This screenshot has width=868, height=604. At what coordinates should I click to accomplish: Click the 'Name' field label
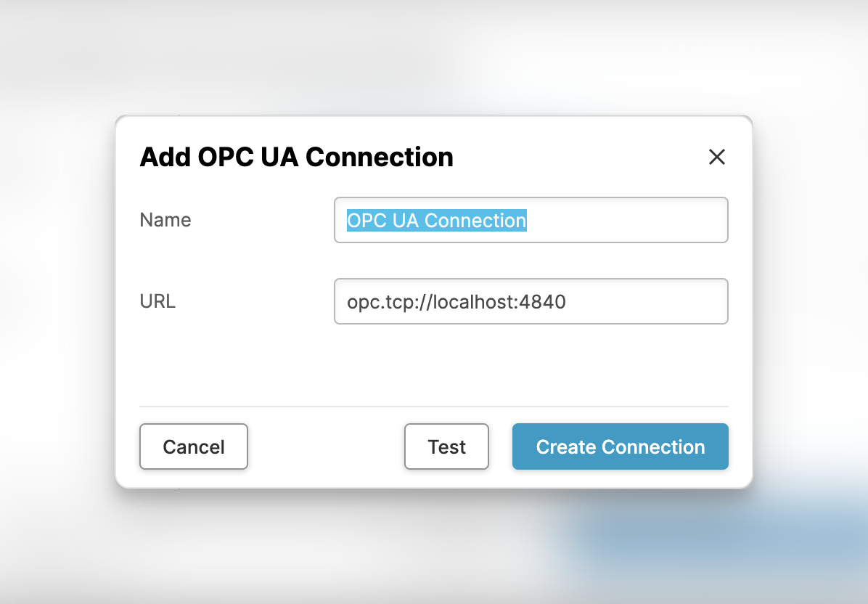pos(165,220)
